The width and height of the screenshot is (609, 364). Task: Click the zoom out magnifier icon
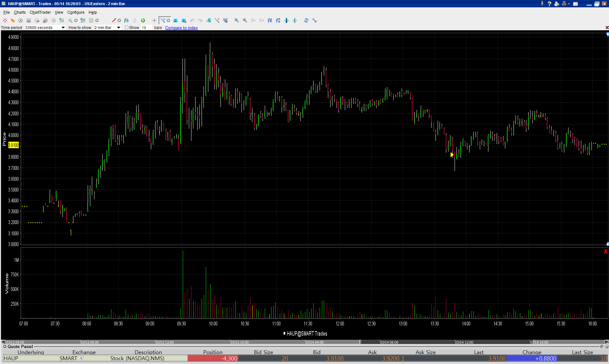click(x=245, y=20)
